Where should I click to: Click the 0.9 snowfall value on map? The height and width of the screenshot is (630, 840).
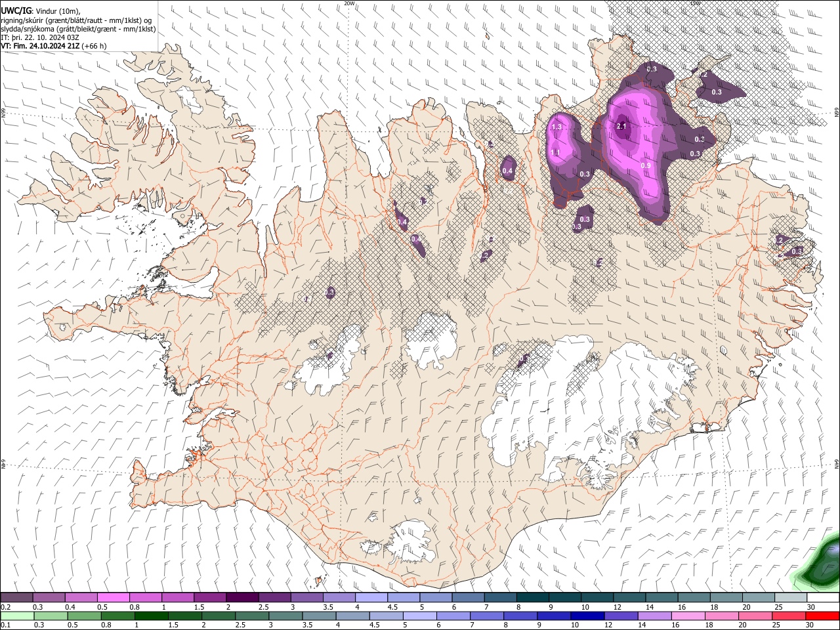pos(646,165)
